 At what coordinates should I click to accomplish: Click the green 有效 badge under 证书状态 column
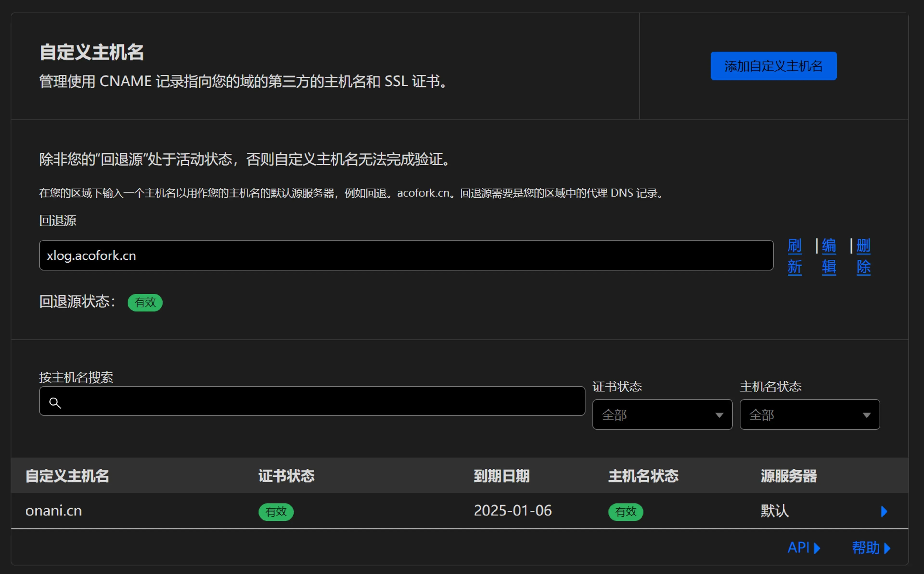(276, 512)
